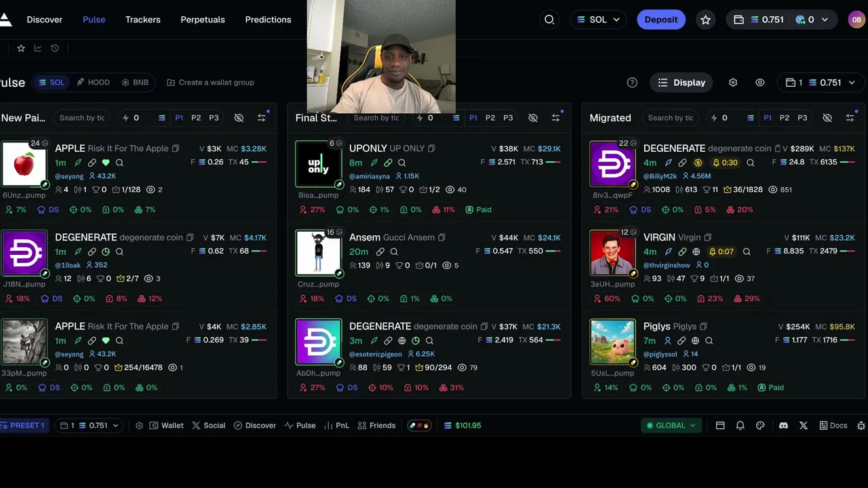Open the Discord icon in bottom bar
This screenshot has height=488, width=868.
click(783, 426)
